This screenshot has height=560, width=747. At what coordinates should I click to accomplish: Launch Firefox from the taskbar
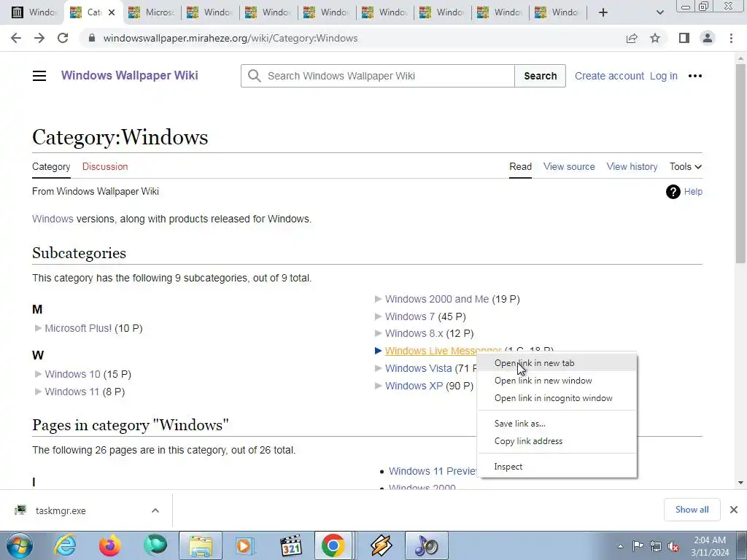coord(110,545)
